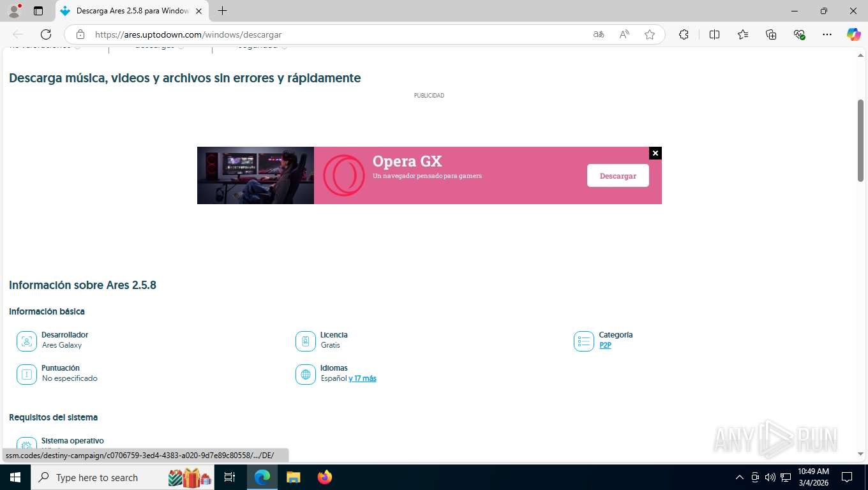This screenshot has width=868, height=490.
Task: Click the 'No especificado' rating text
Action: [x=70, y=378]
